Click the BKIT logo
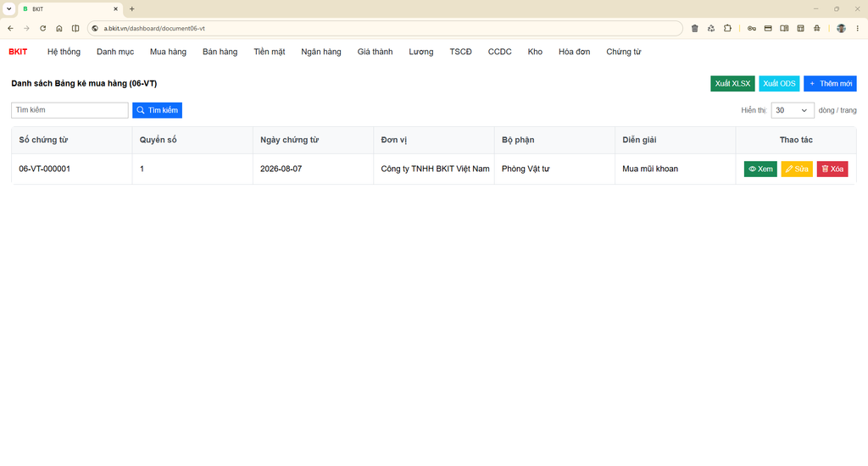Viewport: 868px width, 466px height. tap(18, 52)
